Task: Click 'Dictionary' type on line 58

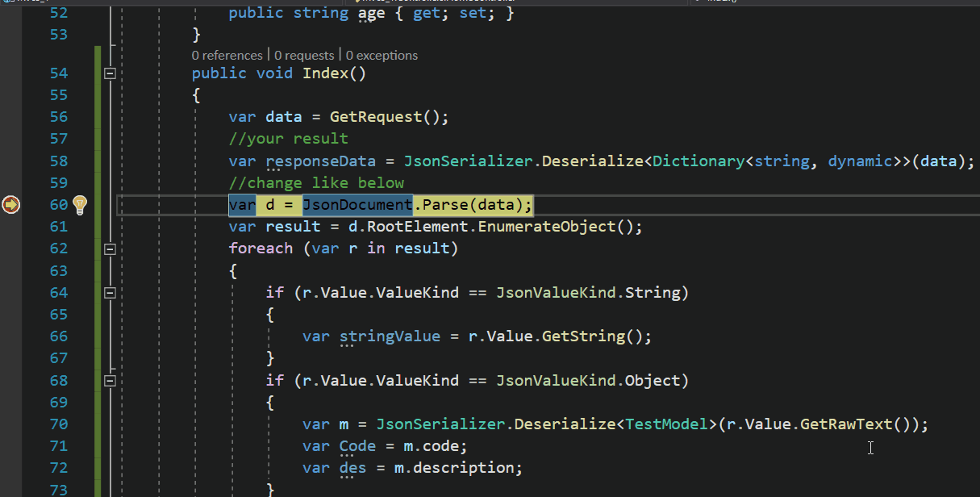Action: click(699, 161)
